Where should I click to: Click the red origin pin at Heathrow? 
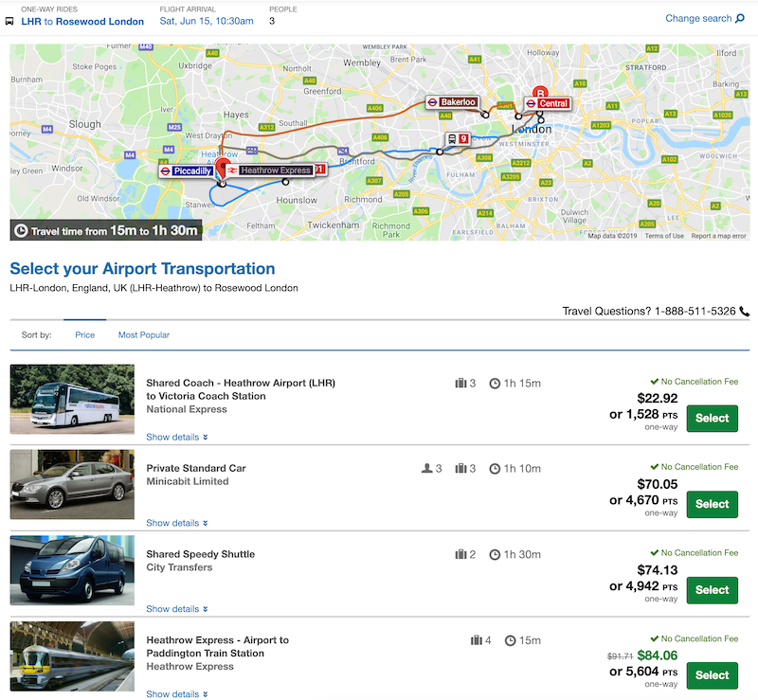[x=223, y=169]
